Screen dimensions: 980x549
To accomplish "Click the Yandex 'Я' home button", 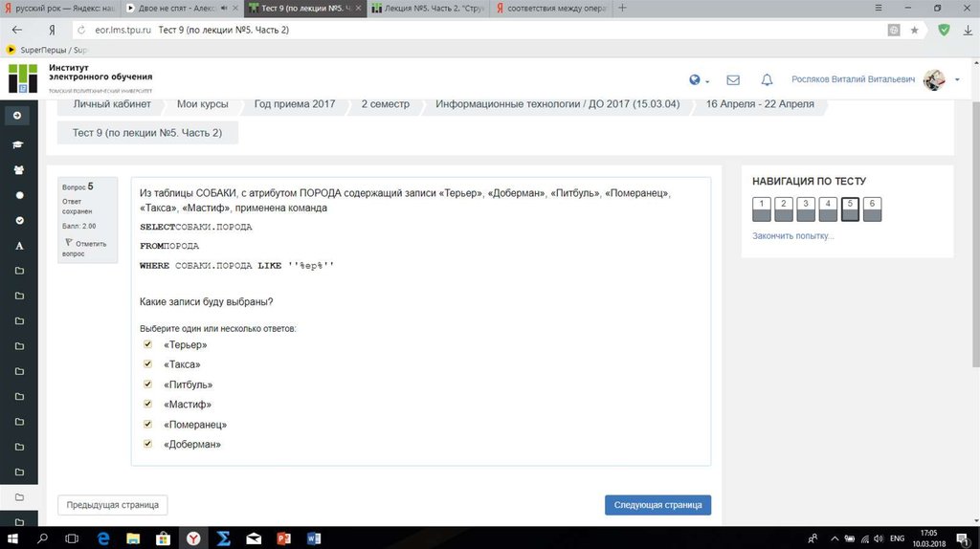I will [52, 30].
